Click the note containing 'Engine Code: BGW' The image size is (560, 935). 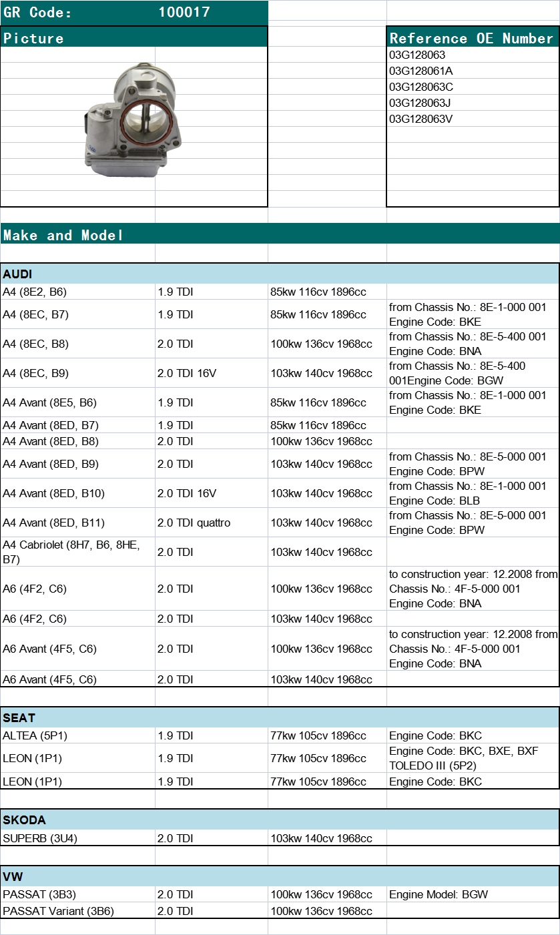(x=473, y=373)
